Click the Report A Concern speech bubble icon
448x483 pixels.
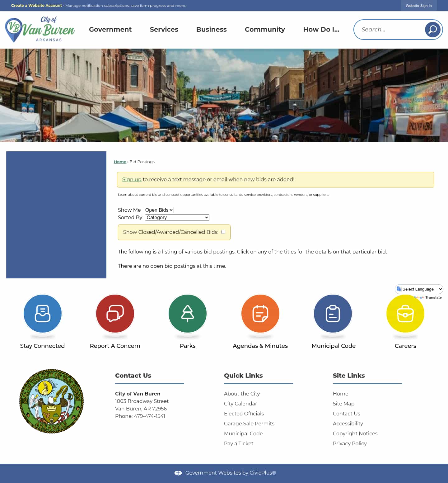[x=115, y=314]
